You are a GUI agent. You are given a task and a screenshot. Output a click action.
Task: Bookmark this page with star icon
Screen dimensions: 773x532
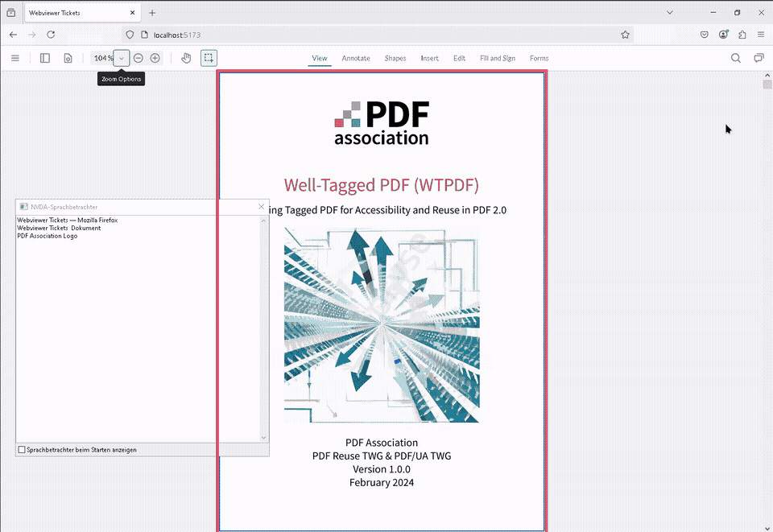pyautogui.click(x=625, y=35)
